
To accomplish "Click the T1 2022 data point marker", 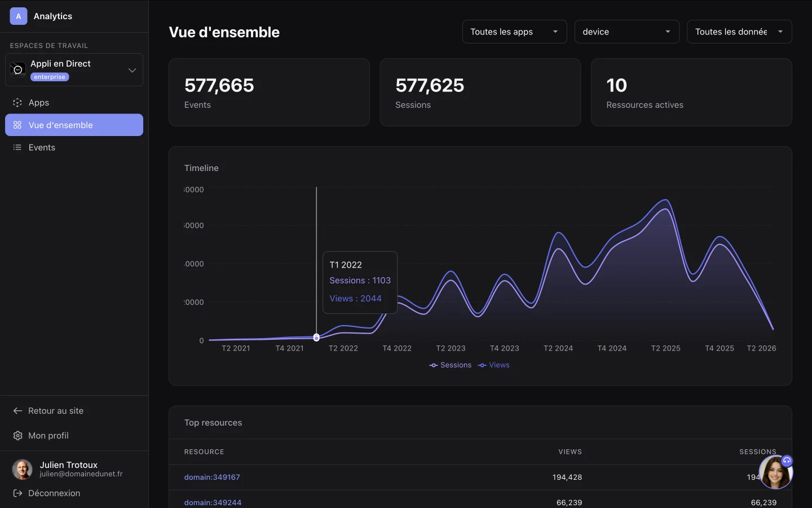I will point(316,338).
